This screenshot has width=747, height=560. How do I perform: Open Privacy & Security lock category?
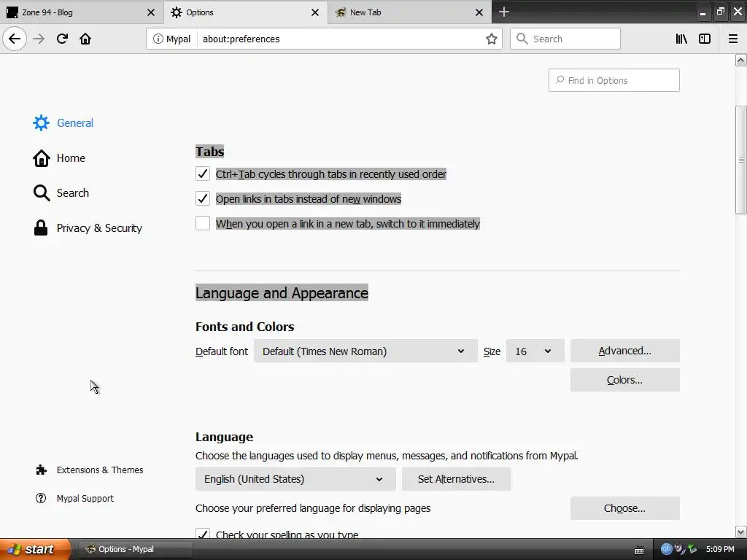click(88, 228)
